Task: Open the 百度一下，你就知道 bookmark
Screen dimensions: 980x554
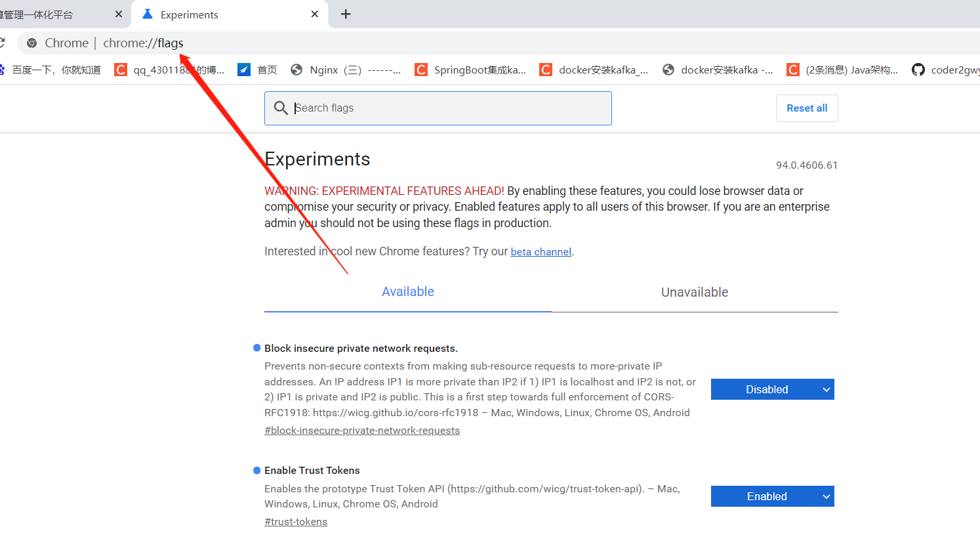Action: pos(51,70)
